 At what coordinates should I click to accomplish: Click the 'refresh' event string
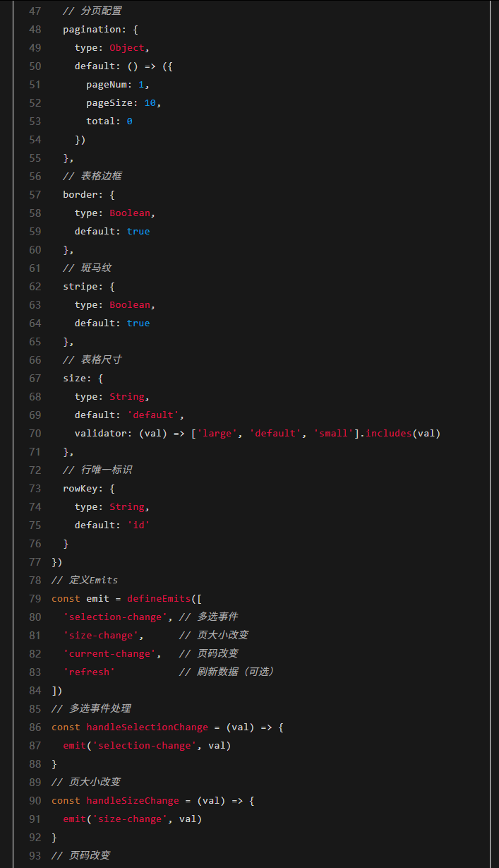tap(89, 672)
